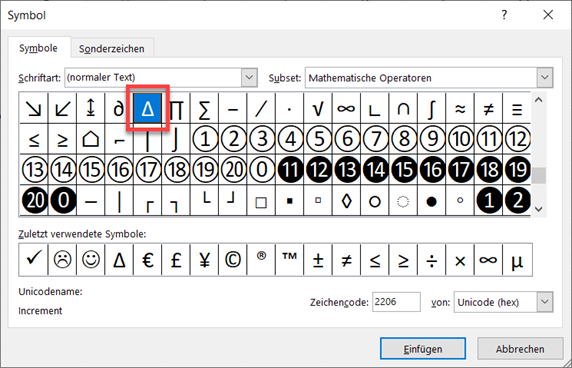The image size is (572, 368).
Task: Select the frowning face in recently used symbols
Action: 62,260
